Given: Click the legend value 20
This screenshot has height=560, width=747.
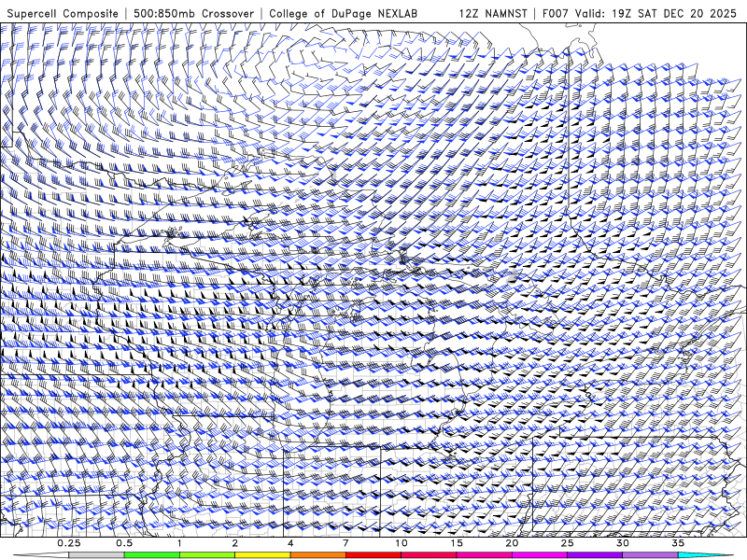Looking at the screenshot, I should click(512, 543).
